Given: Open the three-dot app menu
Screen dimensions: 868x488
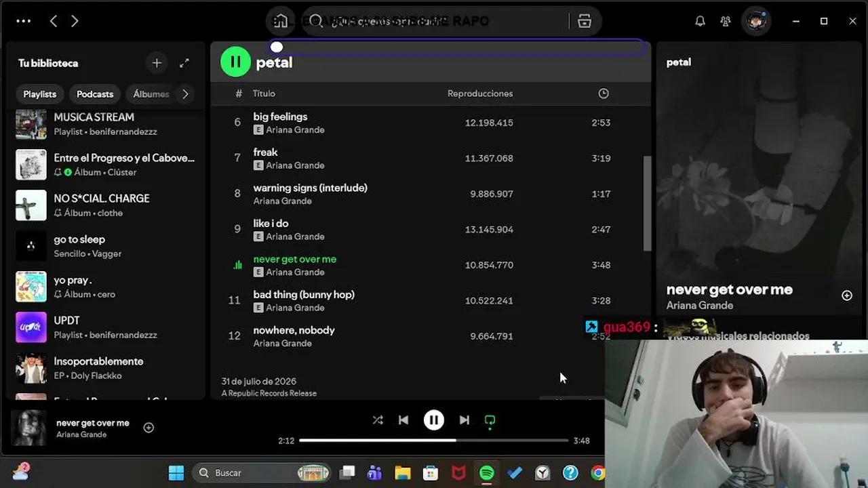Looking at the screenshot, I should (x=24, y=21).
